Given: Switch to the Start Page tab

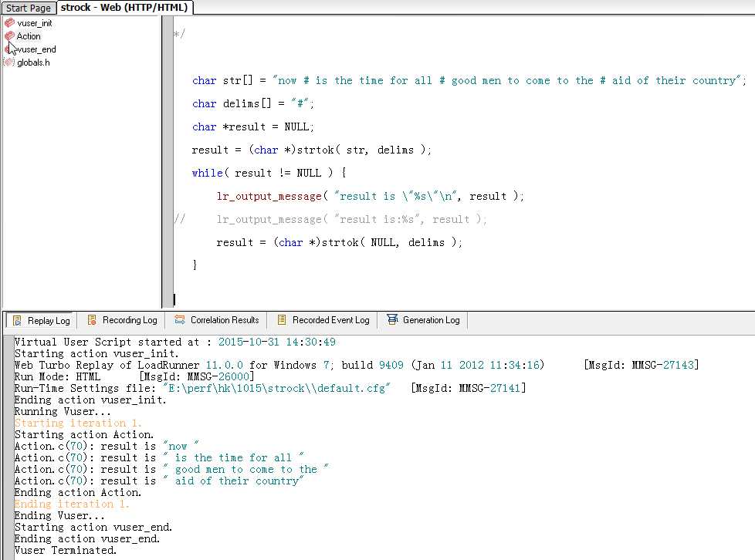Looking at the screenshot, I should (x=29, y=8).
